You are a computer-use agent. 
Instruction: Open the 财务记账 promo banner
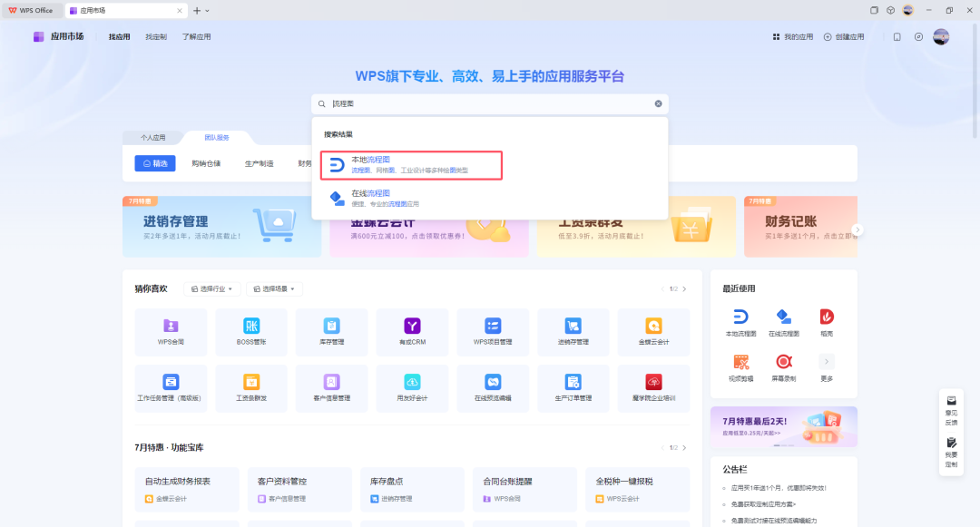coord(800,227)
